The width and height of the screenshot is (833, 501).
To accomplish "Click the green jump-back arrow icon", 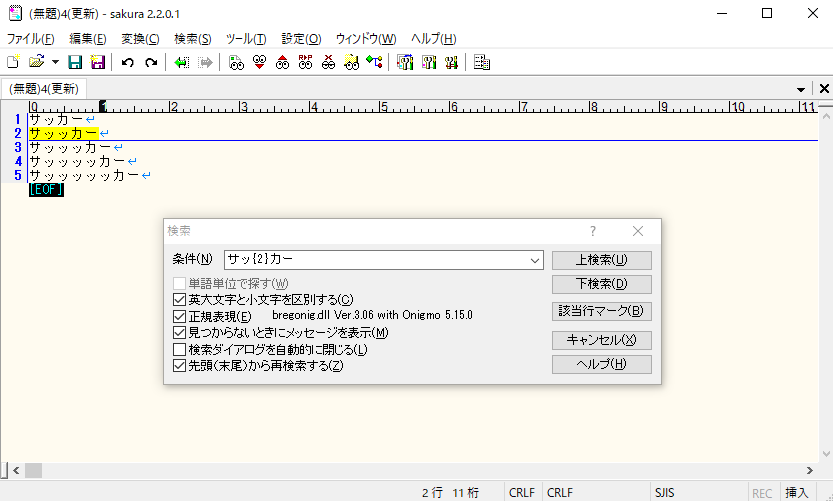I will [181, 62].
